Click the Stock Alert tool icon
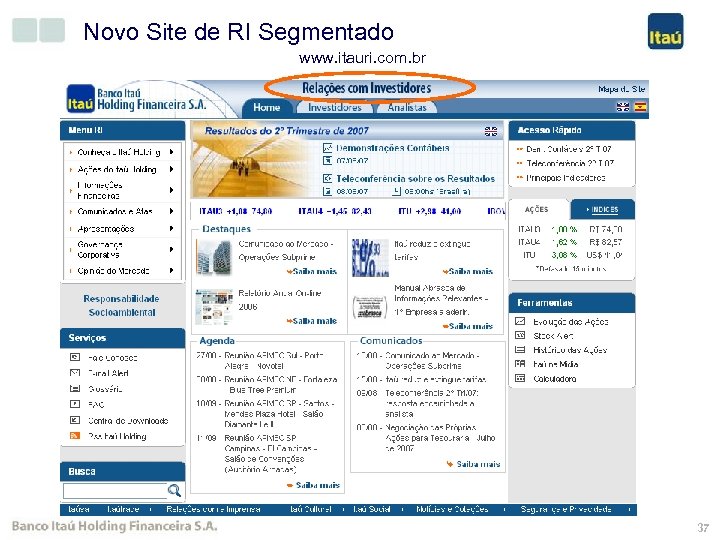 coord(520,335)
